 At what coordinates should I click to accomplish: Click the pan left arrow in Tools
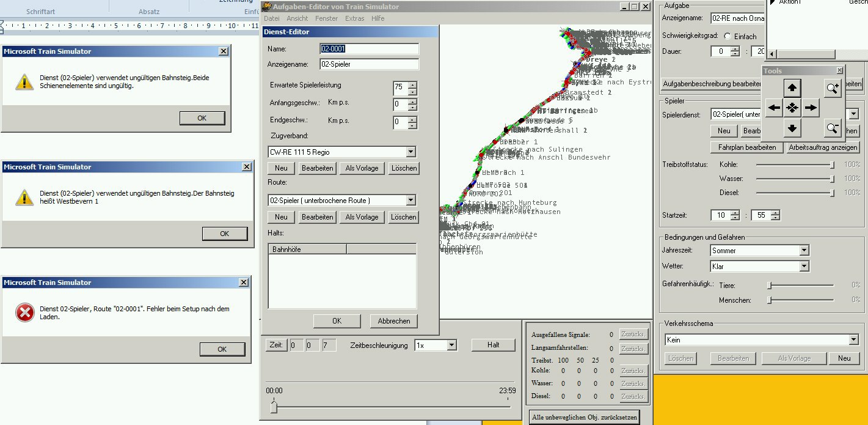pos(774,108)
